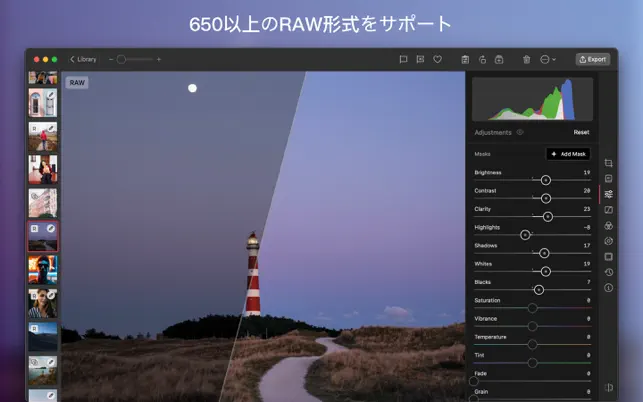Viewport: 643px width, 402px height.
Task: Select the Adjustments sliders tool icon
Action: tap(609, 194)
